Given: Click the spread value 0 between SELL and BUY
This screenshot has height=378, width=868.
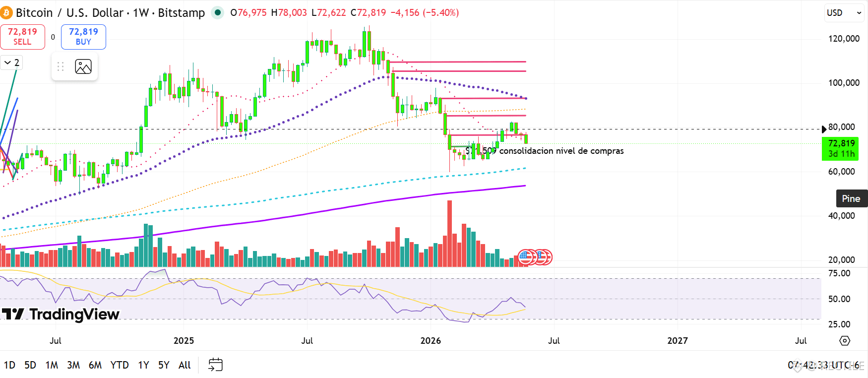Looking at the screenshot, I should pyautogui.click(x=53, y=37).
